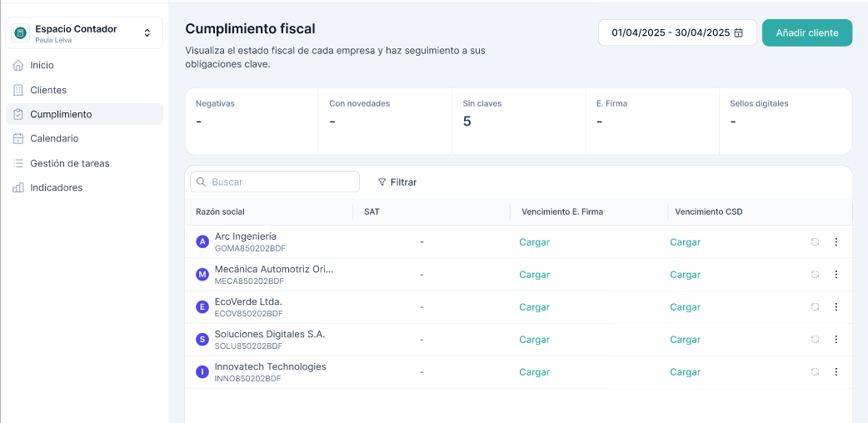The width and height of the screenshot is (868, 423).
Task: Select the Sin claves summary card
Action: pyautogui.click(x=518, y=121)
